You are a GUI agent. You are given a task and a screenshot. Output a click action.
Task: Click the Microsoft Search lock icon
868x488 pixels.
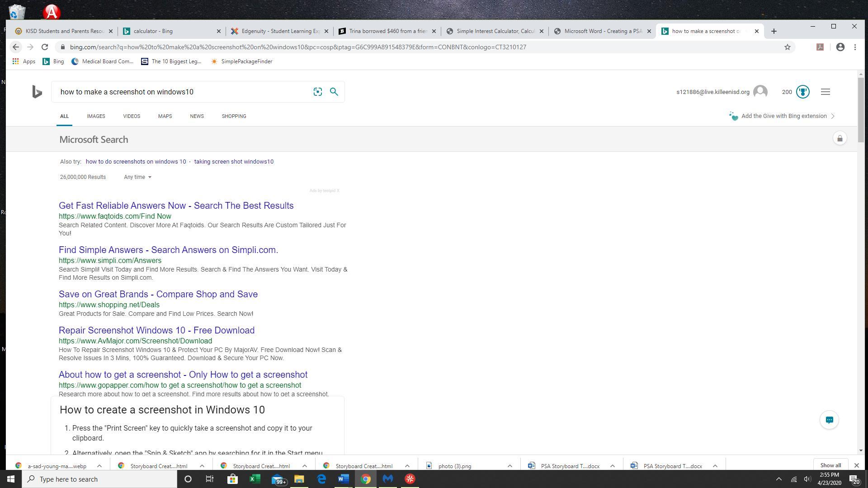[840, 139]
